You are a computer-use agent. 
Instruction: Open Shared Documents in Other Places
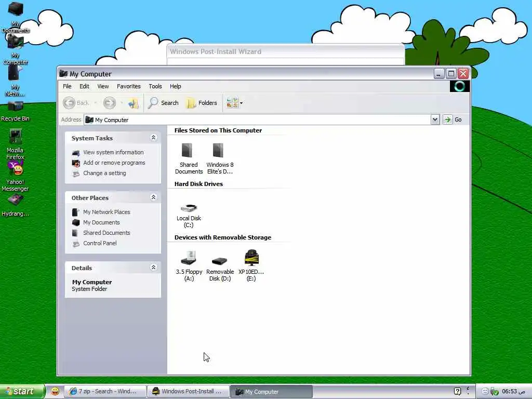coord(107,233)
